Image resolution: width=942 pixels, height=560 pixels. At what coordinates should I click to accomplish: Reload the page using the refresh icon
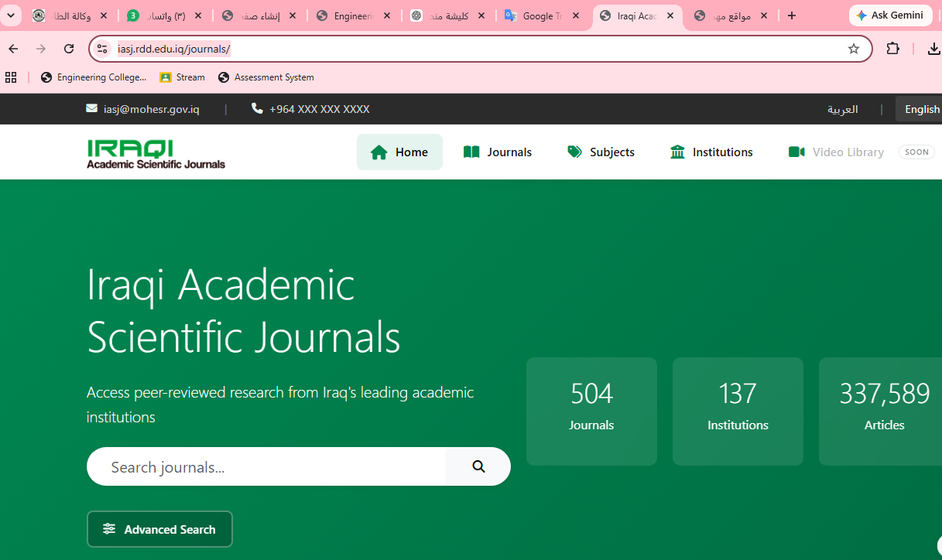[69, 49]
